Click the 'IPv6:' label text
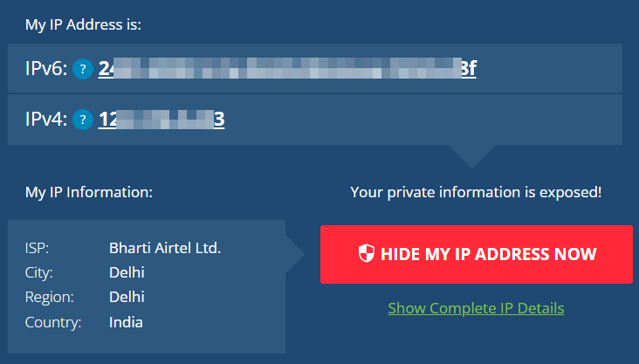This screenshot has height=364, width=639. click(46, 68)
